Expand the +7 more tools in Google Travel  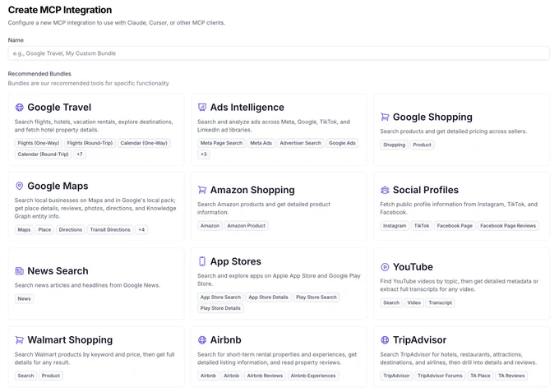pyautogui.click(x=80, y=154)
